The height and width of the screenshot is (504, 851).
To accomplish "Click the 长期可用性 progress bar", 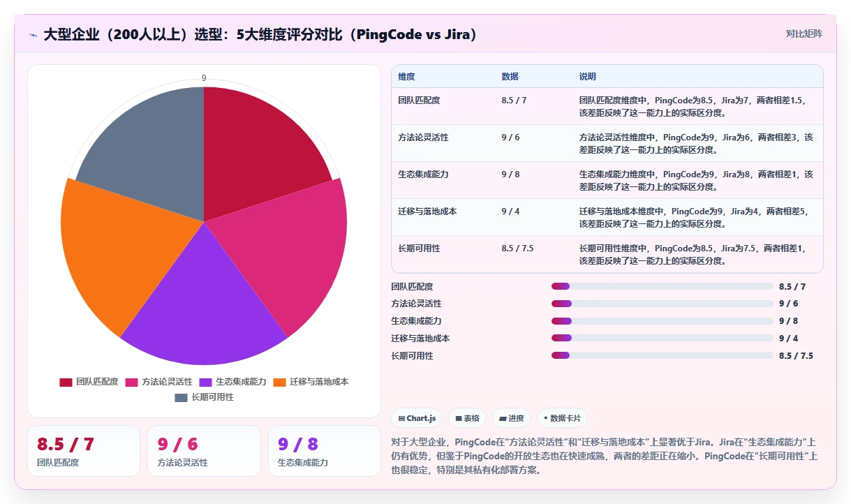I will [662, 356].
